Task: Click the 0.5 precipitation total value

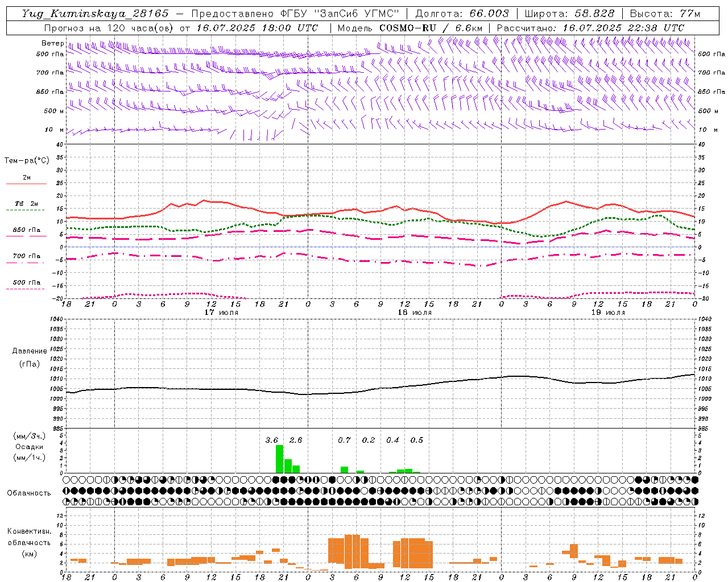Action: [x=417, y=440]
